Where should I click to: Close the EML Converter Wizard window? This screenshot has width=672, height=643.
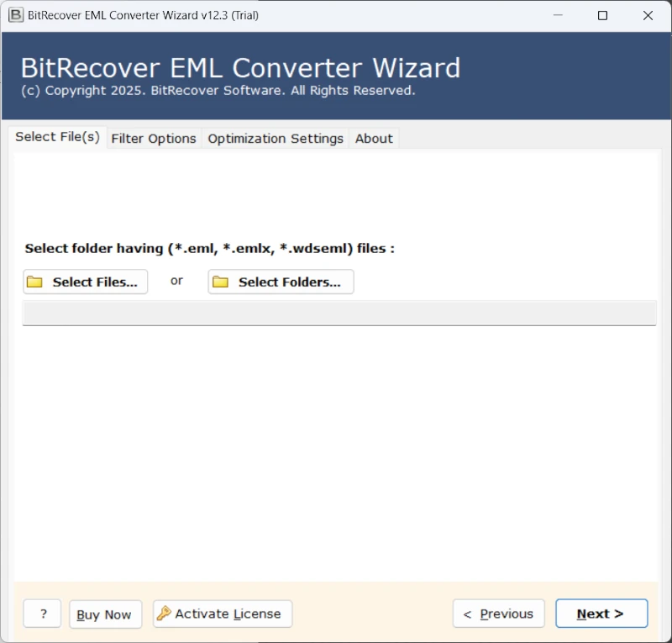click(x=648, y=15)
